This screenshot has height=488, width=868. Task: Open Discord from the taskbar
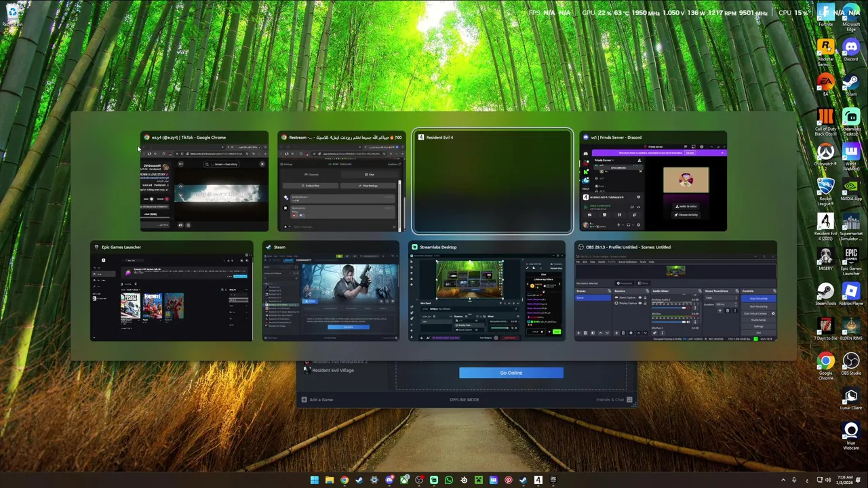tap(389, 480)
